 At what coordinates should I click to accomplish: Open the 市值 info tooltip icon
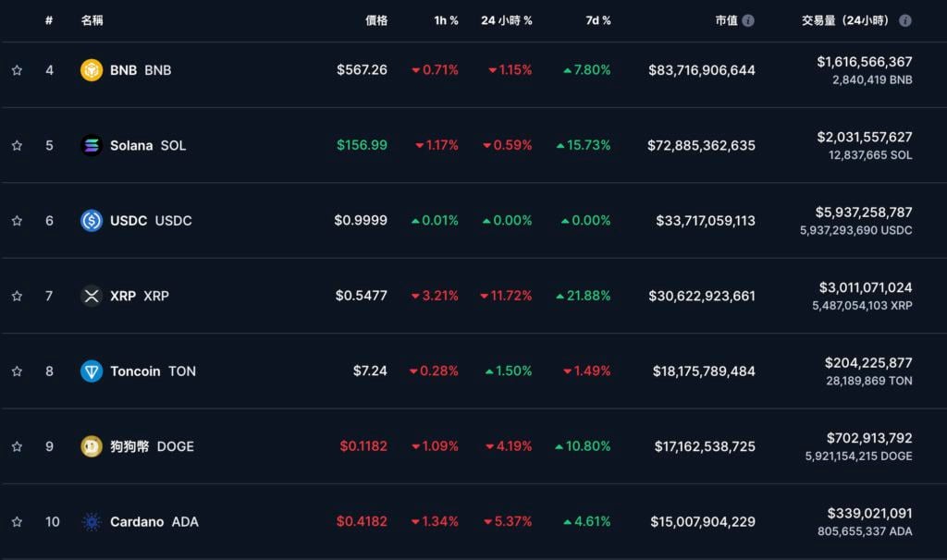click(748, 20)
